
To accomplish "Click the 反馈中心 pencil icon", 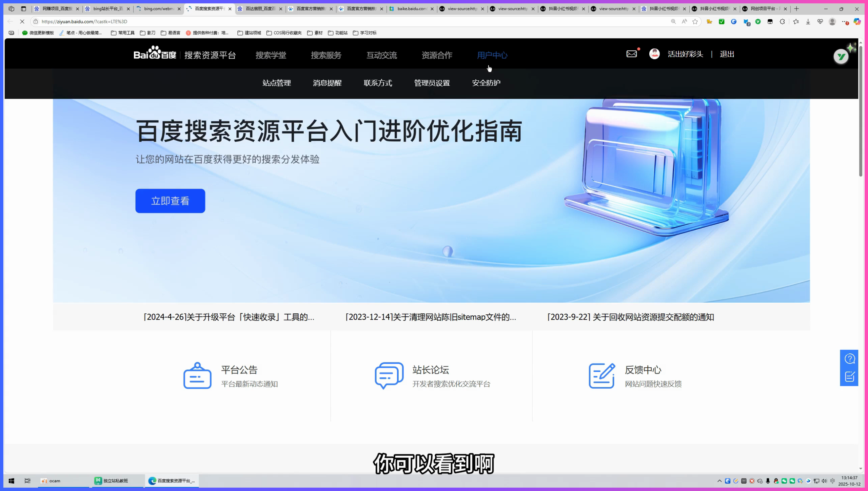I will (x=602, y=375).
